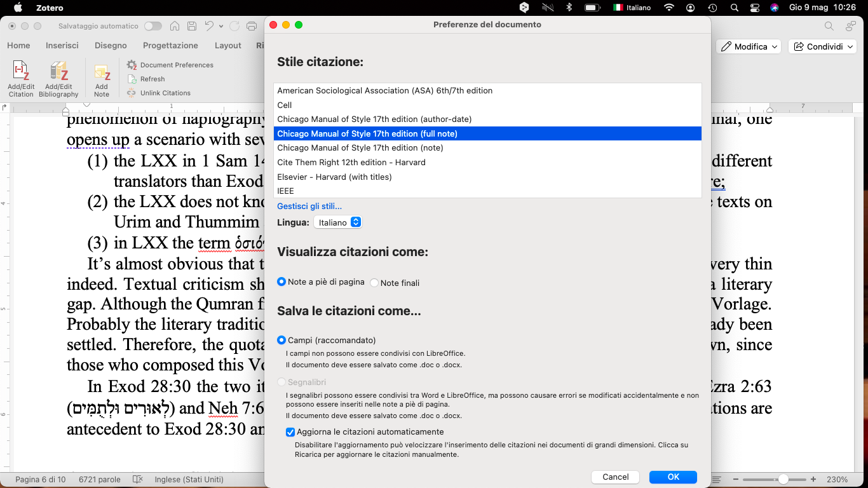868x488 pixels.
Task: Click the spelling check icon in status bar
Action: point(137,479)
